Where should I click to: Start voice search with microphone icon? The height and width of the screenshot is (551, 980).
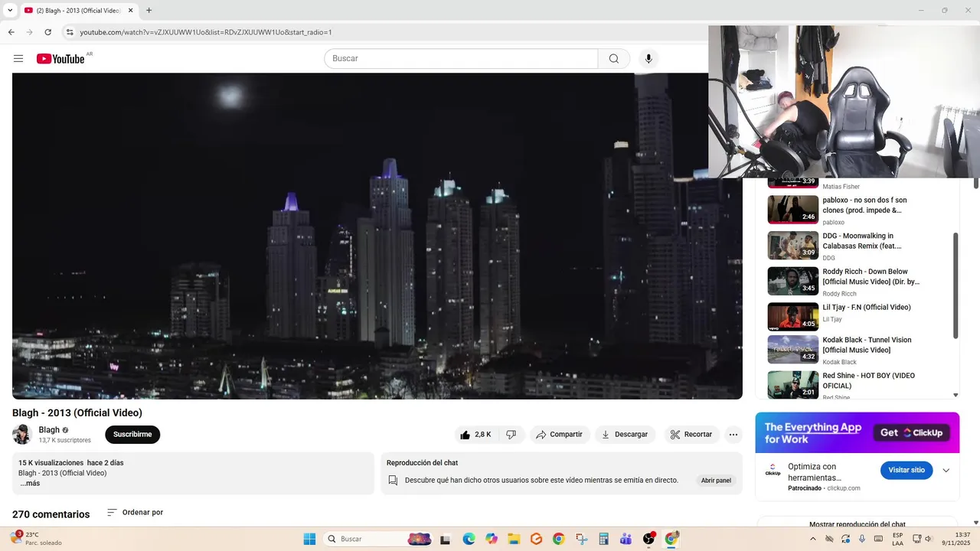[x=648, y=59]
